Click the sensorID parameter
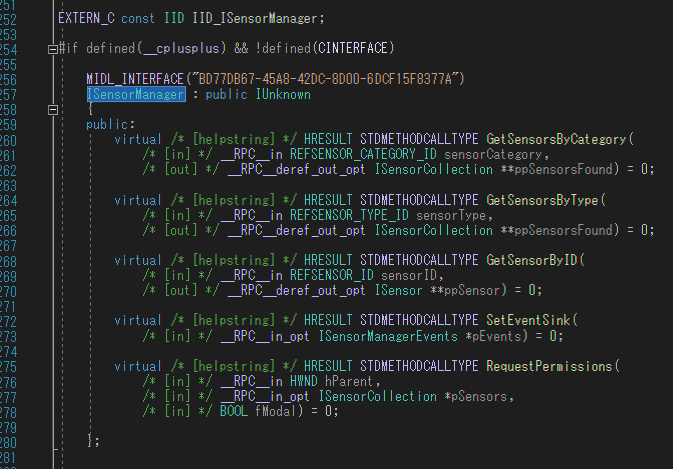 click(x=409, y=275)
